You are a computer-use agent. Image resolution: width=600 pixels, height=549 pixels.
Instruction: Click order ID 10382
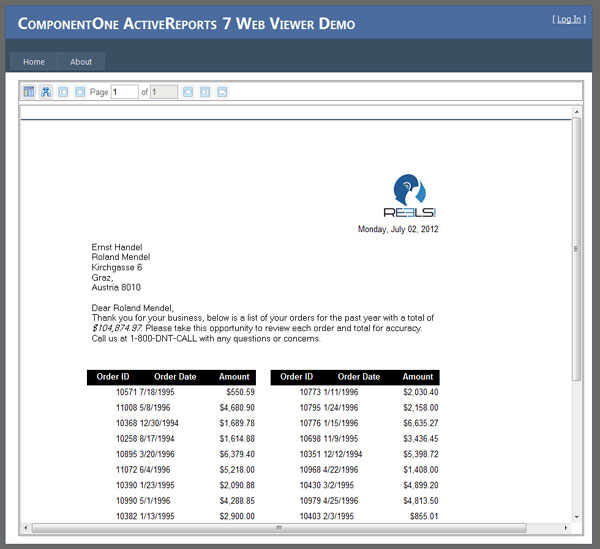(x=126, y=516)
